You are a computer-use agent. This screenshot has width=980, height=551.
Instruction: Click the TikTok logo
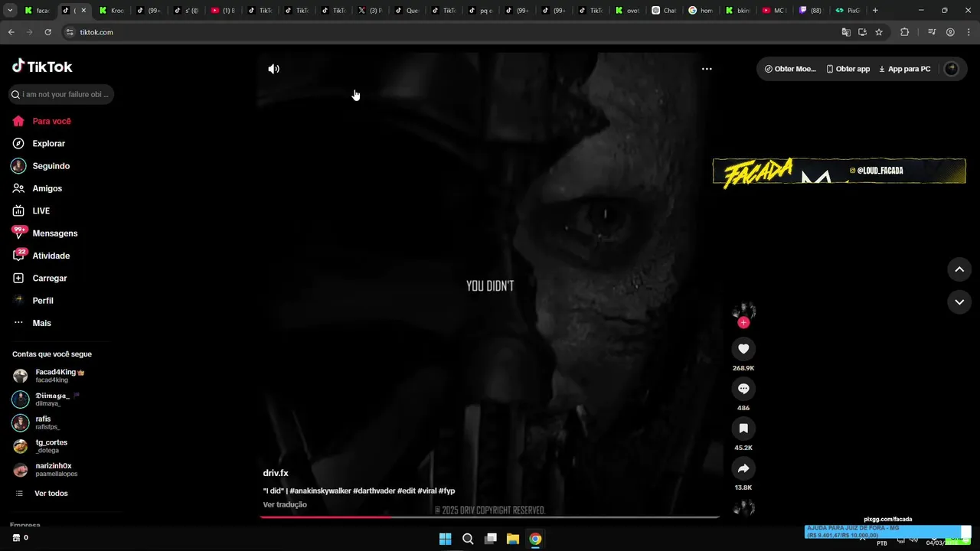[42, 67]
